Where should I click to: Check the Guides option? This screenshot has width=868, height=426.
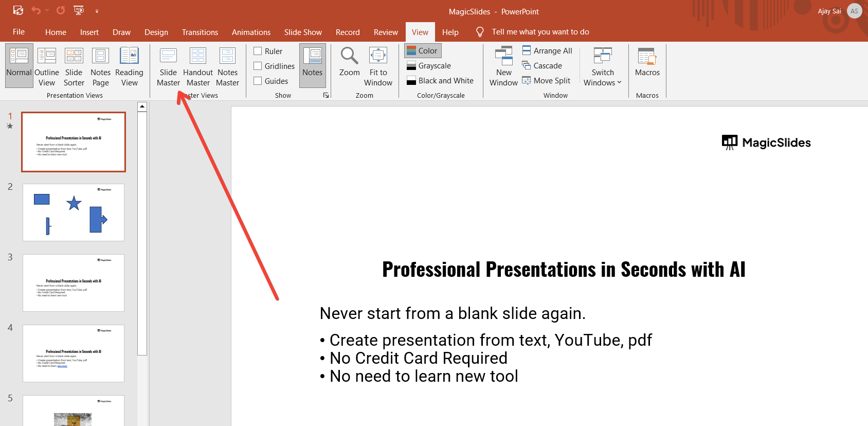pos(258,81)
